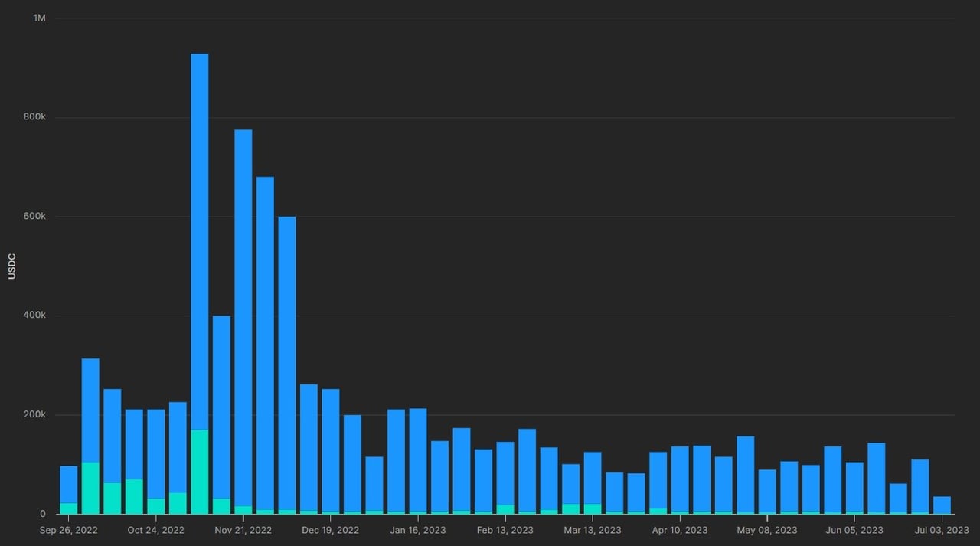Click the "USDC" axis title

tap(11, 266)
